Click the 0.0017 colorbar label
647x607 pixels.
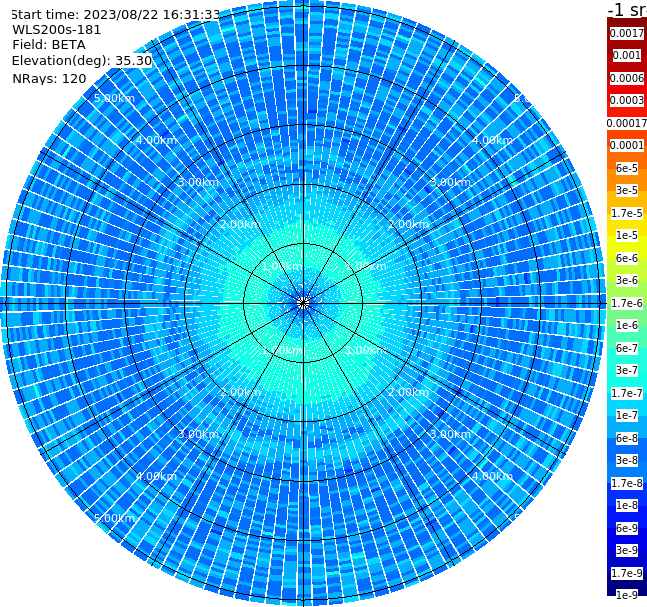coord(627,33)
